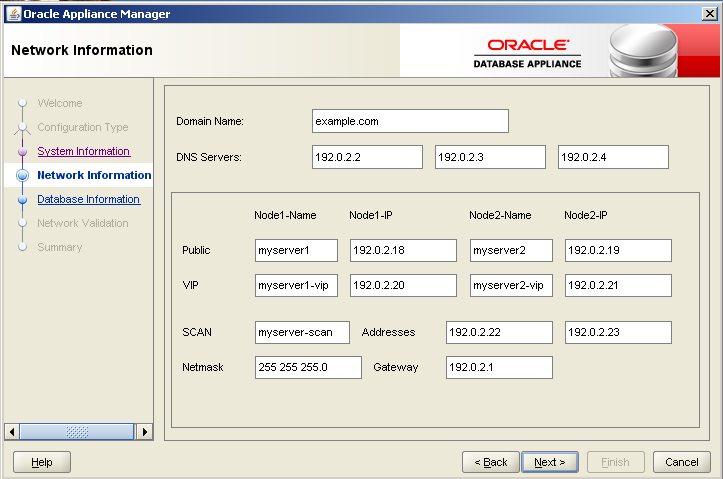Click the "DNS Servers:" label
The image size is (723, 479).
point(209,157)
